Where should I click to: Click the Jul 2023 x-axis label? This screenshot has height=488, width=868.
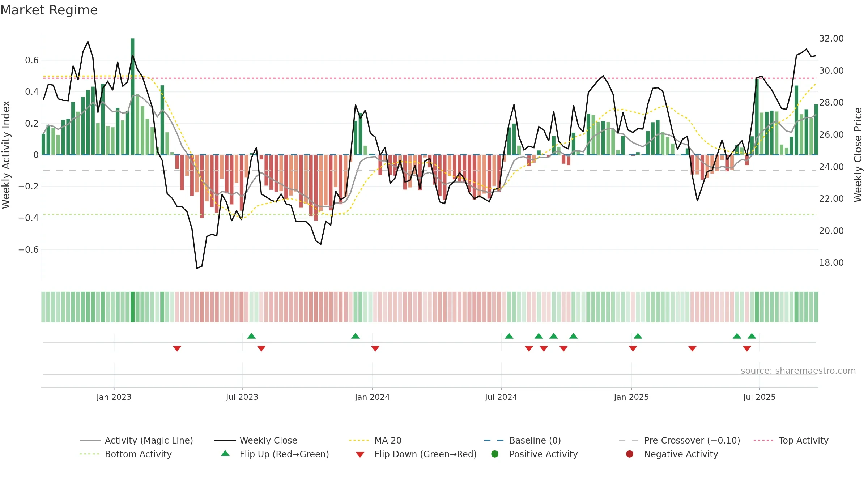click(x=242, y=397)
